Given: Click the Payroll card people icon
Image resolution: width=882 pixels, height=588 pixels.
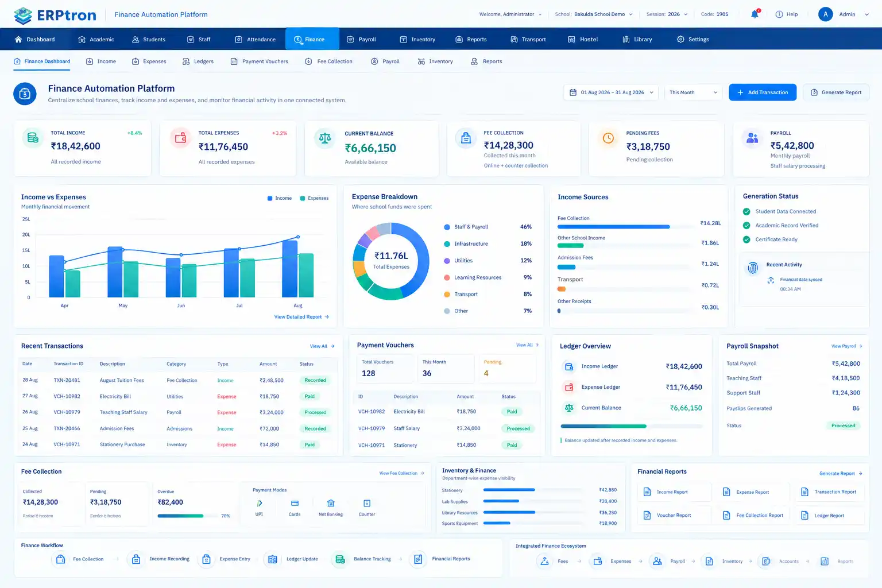Looking at the screenshot, I should click(752, 138).
